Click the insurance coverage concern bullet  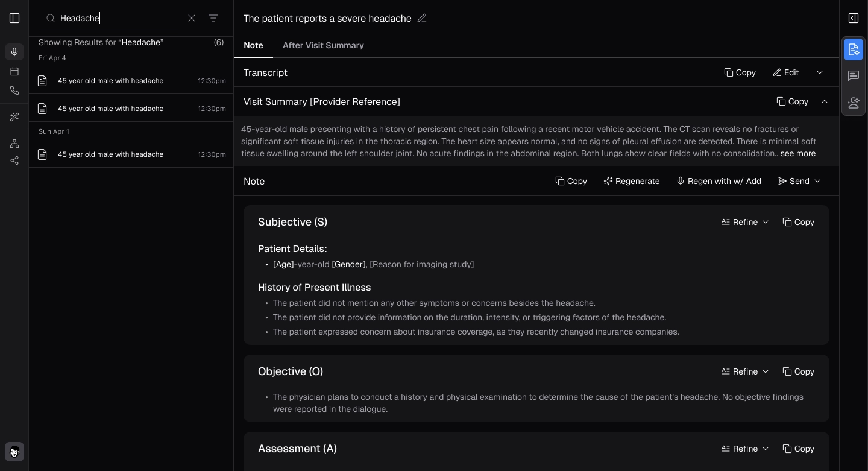tap(476, 332)
